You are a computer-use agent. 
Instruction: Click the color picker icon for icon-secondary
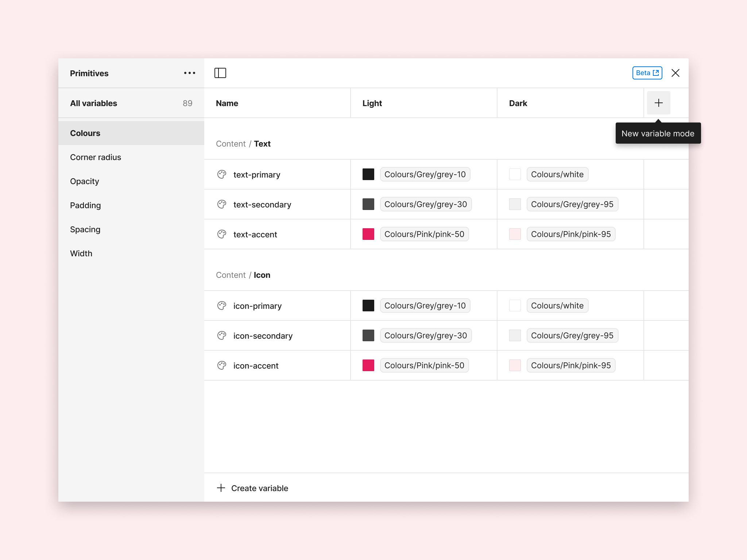[x=222, y=335]
